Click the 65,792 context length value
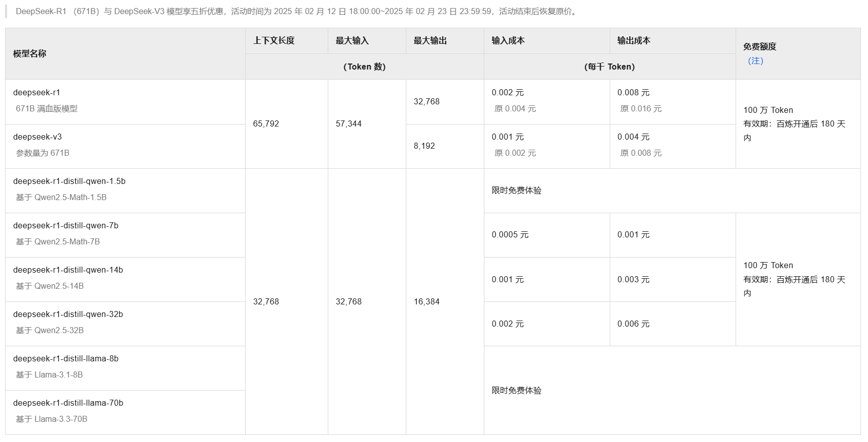 266,123
